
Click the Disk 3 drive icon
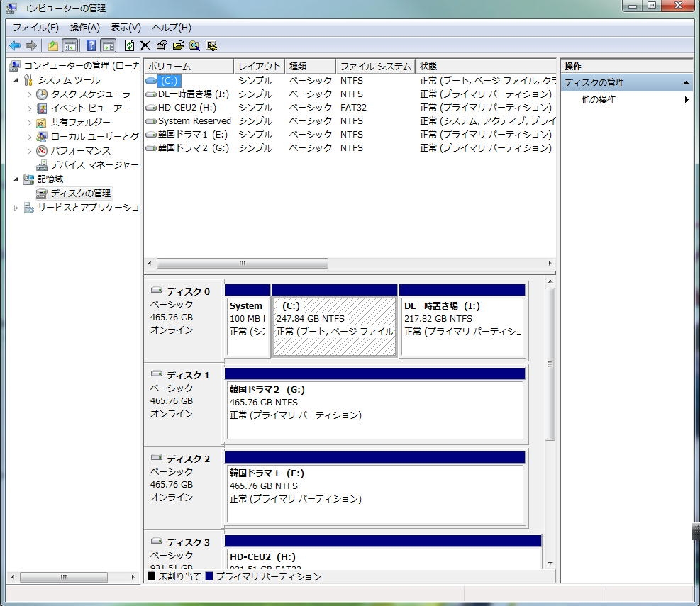157,542
